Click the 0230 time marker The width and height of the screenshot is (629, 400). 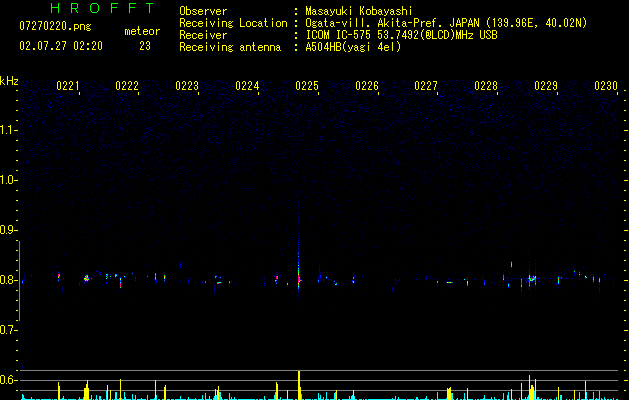click(x=606, y=86)
